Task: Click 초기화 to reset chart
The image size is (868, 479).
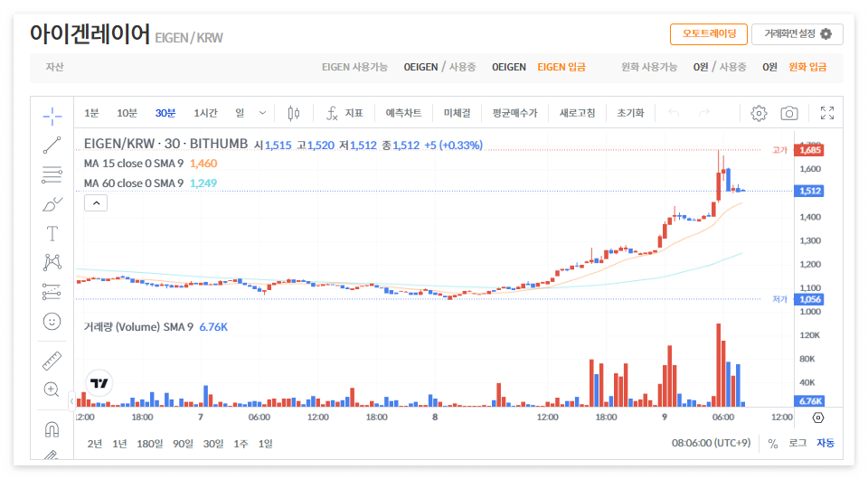Action: (630, 113)
